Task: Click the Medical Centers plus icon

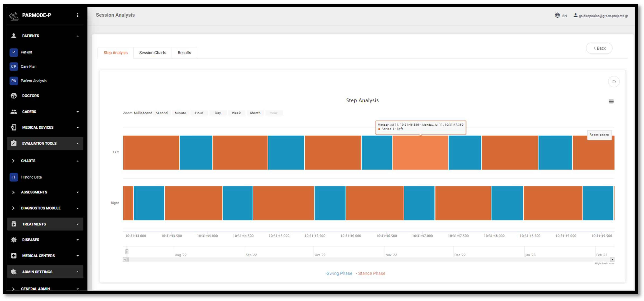Action: pyautogui.click(x=14, y=256)
